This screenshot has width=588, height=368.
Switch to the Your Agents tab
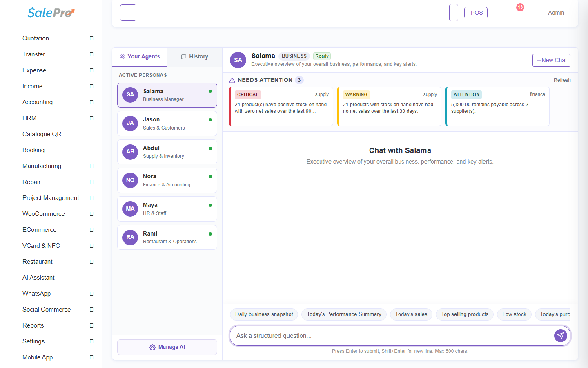pyautogui.click(x=140, y=57)
